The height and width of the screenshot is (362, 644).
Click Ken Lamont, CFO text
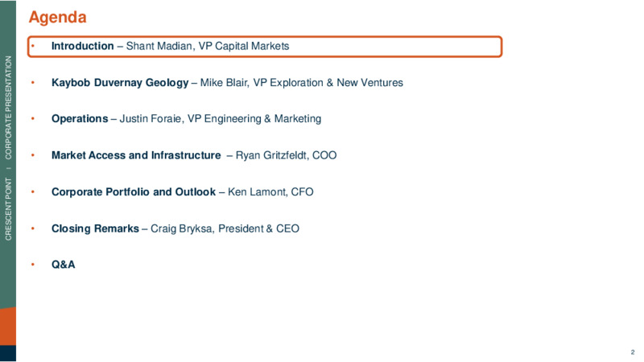[270, 191]
